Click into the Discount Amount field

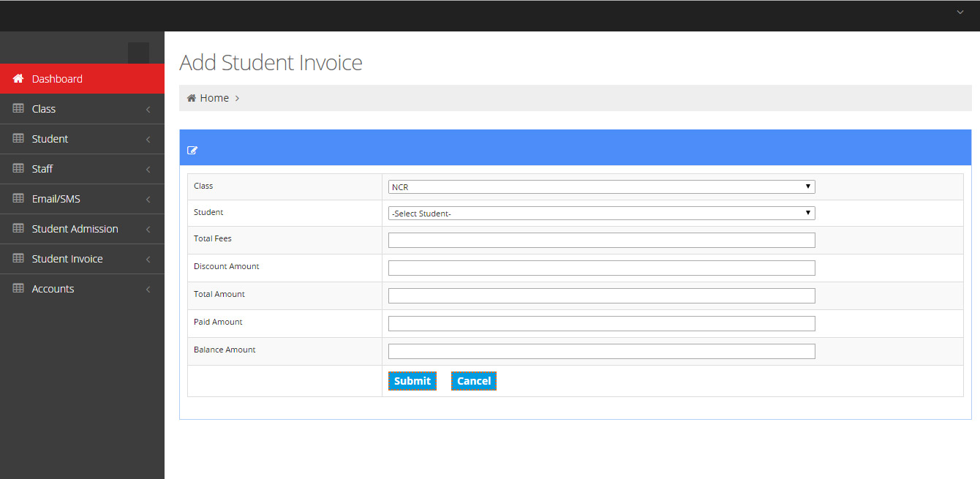pyautogui.click(x=601, y=268)
